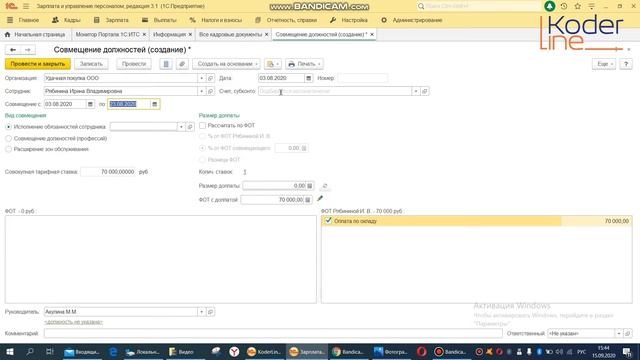This screenshot has width=640, height=360.
Task: Open the calendar for the Дата field
Action: 309,78
